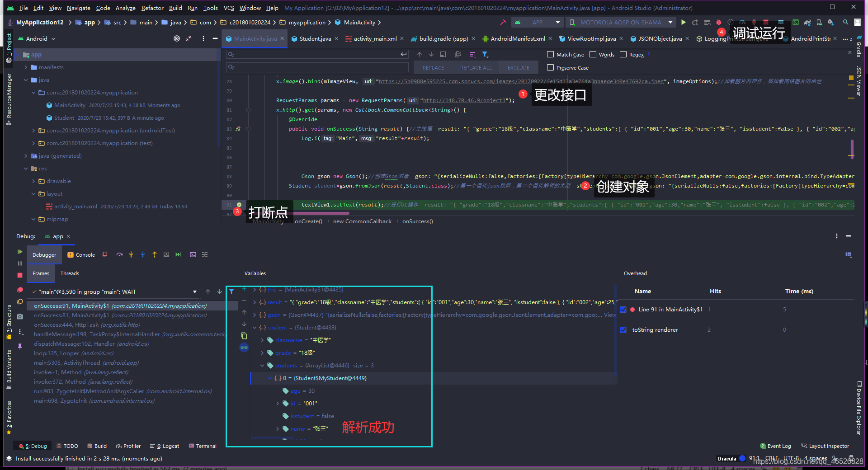Click View link on gson variable row
The image size is (868, 470).
click(x=610, y=315)
